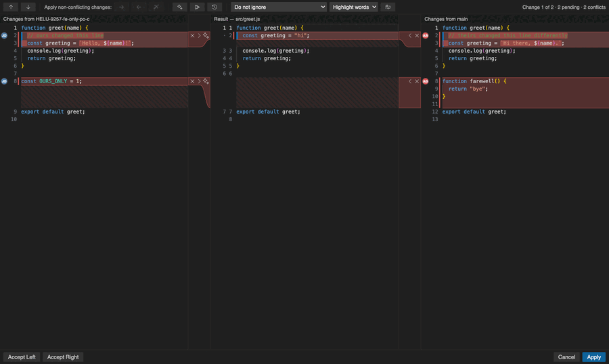Click JO author avatar at left line 8
The image size is (609, 364).
[4, 81]
